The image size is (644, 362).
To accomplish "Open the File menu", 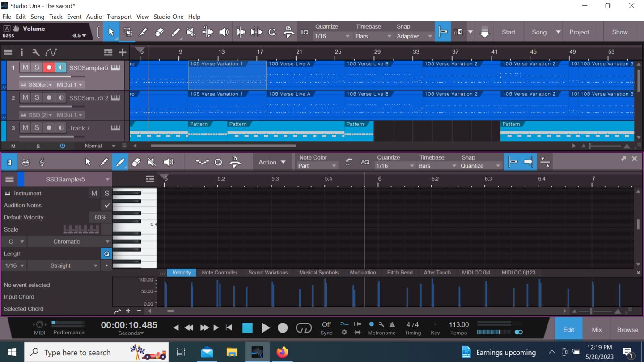I will click(x=7, y=17).
